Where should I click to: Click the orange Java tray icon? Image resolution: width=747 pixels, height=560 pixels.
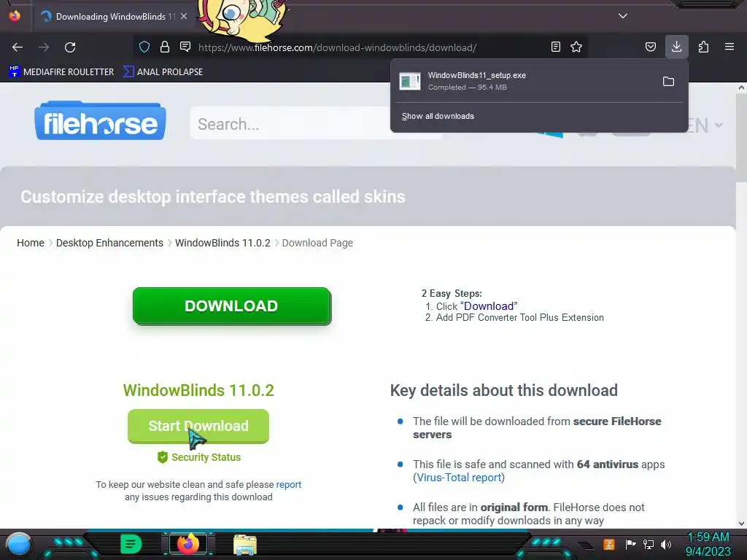point(609,544)
